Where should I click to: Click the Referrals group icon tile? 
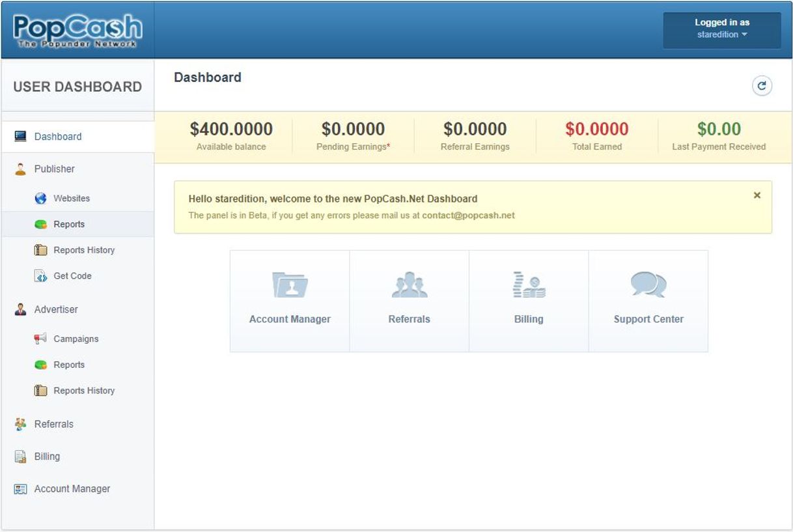pyautogui.click(x=410, y=285)
